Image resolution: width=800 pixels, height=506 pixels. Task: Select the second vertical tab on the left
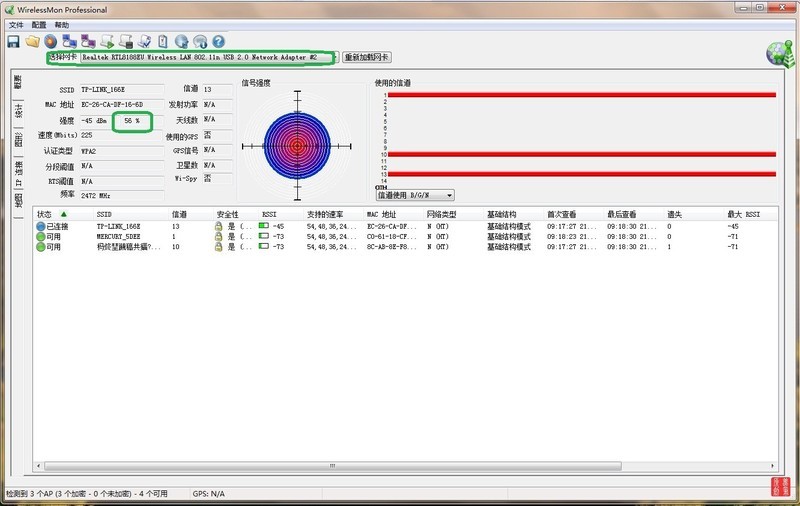coord(18,110)
